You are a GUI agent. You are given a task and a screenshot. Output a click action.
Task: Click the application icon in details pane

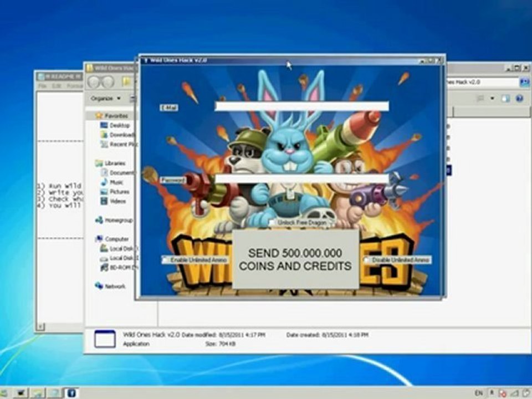tap(105, 339)
